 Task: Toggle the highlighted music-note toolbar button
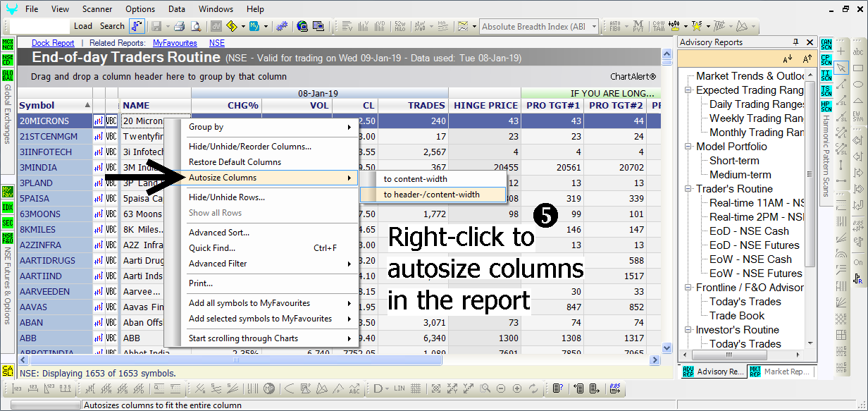click(137, 26)
